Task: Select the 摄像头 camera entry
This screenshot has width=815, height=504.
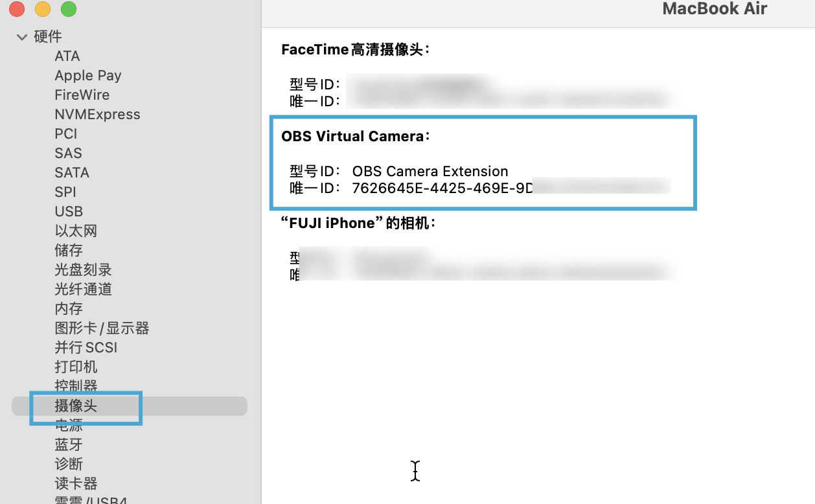Action: [x=76, y=406]
